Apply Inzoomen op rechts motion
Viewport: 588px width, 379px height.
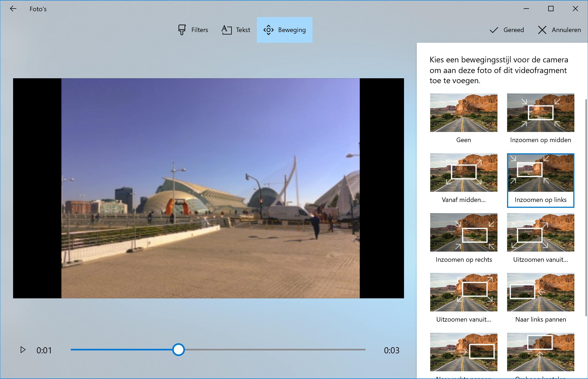[464, 232]
